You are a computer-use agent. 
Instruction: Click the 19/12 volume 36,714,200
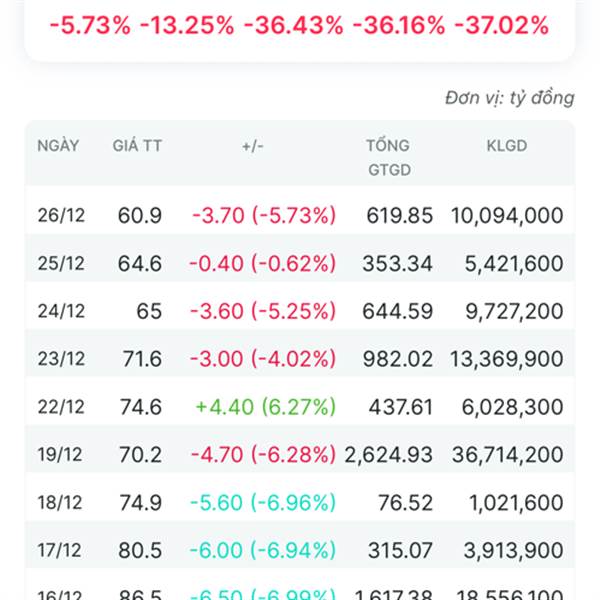507,455
